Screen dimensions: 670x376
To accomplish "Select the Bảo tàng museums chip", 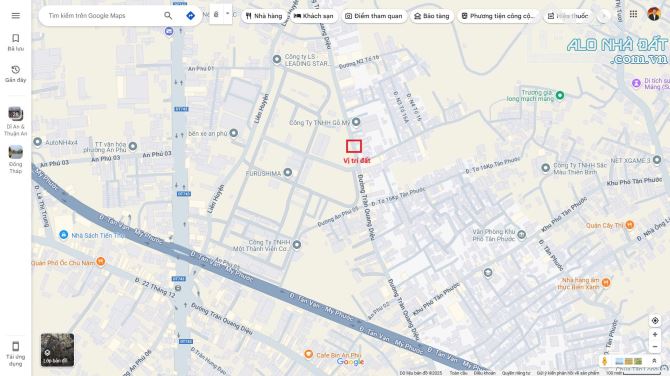I will [432, 16].
